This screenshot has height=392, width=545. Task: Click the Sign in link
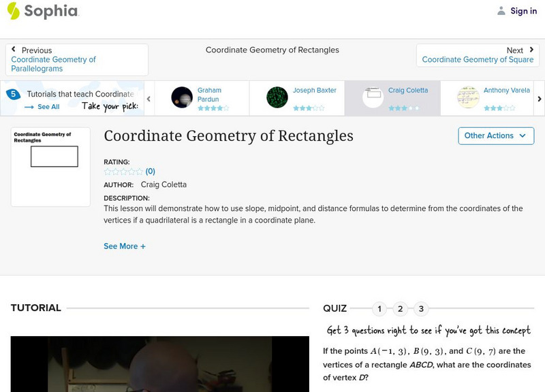tap(523, 11)
